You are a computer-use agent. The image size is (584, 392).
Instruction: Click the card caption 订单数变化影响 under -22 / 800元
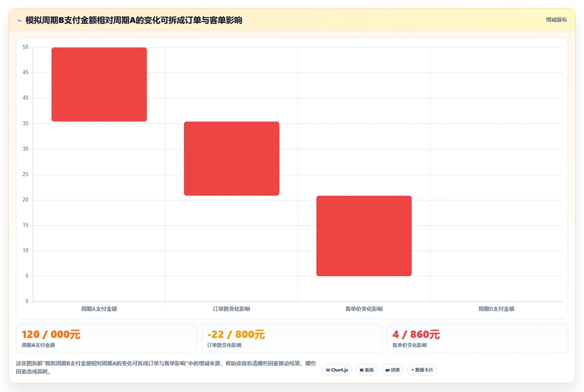pos(224,345)
